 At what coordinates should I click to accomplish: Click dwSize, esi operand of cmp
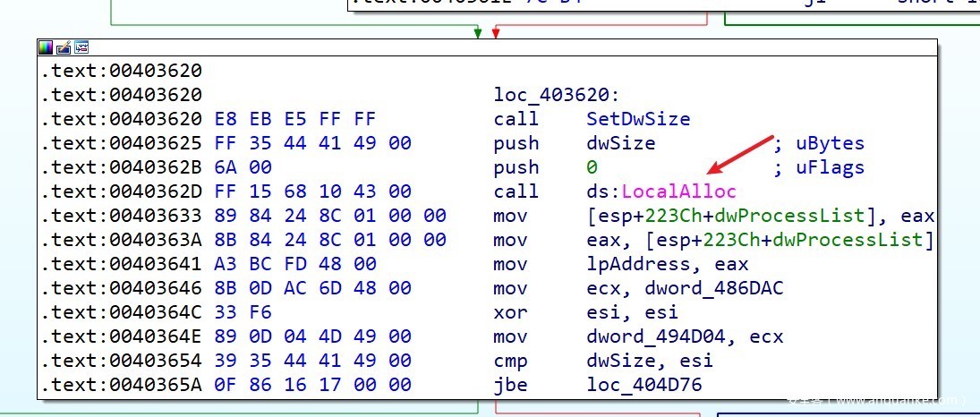coord(650,360)
